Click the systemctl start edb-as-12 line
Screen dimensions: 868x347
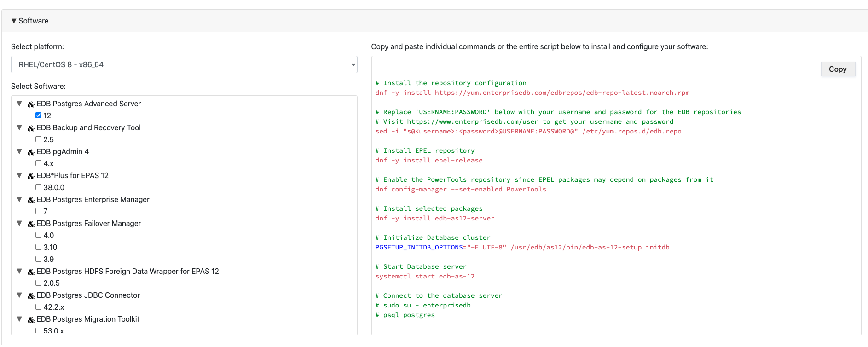425,276
